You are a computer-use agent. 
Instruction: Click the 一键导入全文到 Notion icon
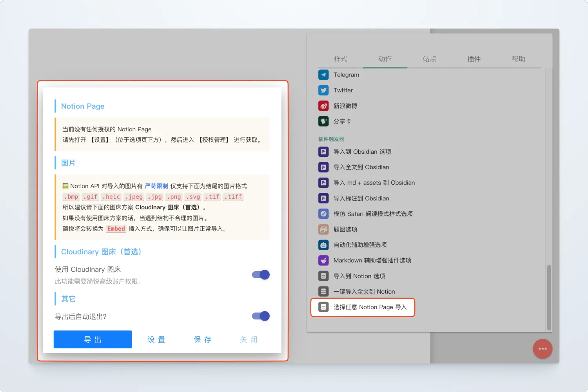323,292
